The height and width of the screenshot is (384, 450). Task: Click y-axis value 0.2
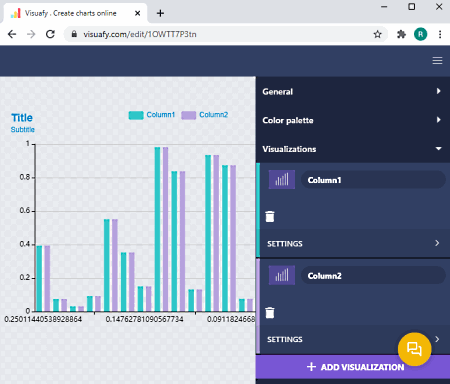point(25,278)
